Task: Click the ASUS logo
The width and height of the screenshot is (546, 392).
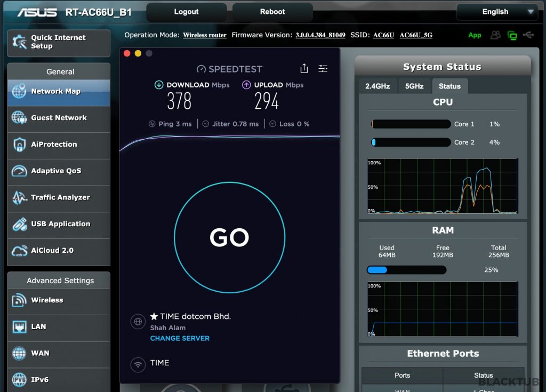Action: 37,13
